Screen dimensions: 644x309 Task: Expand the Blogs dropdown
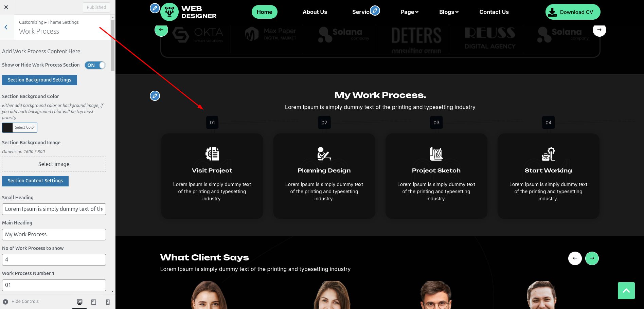448,12
